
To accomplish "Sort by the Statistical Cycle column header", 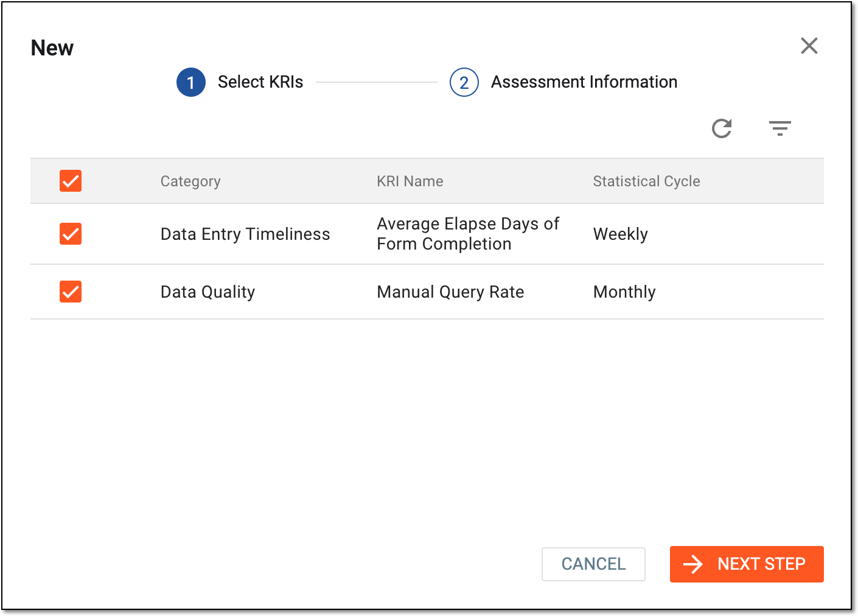I will pos(646,181).
